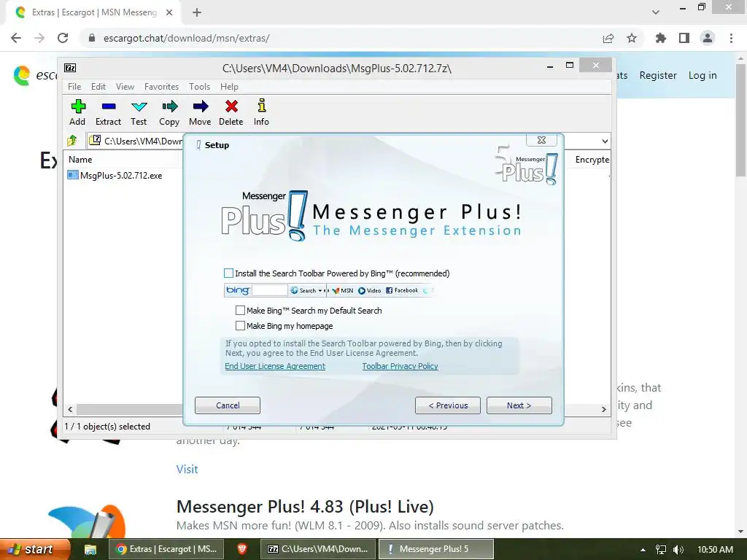Enable Install the Search Toolbar by Bing

pos(228,273)
